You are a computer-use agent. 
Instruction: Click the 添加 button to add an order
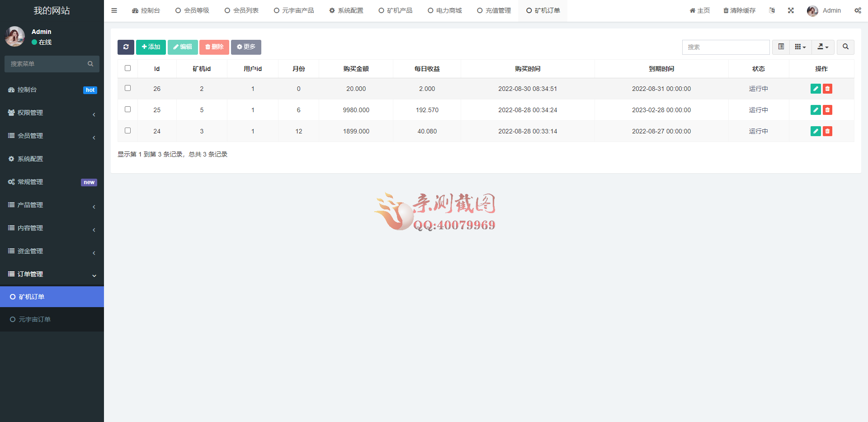151,47
